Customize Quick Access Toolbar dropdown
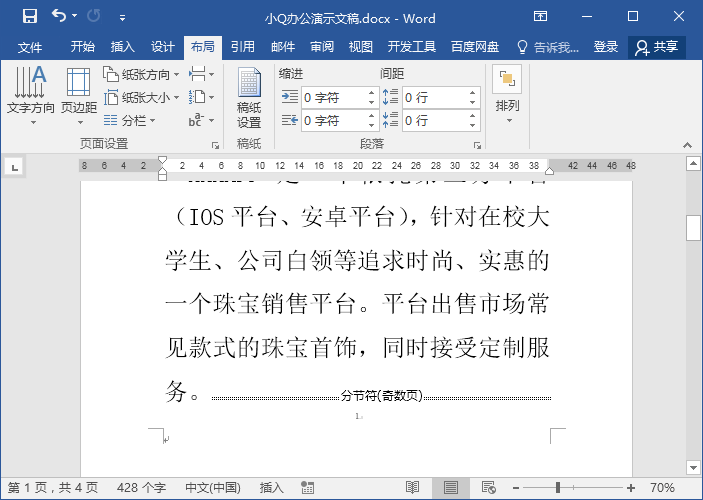Screen dimensions: 703x500 [122, 18]
